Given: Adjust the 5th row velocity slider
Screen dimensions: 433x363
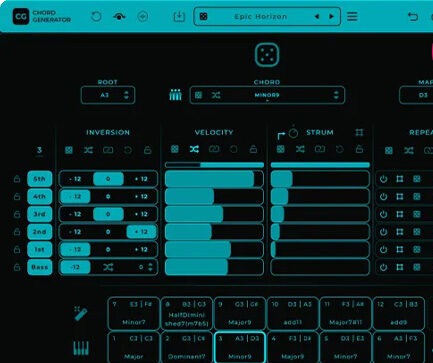Looking at the screenshot, I should point(214,179).
